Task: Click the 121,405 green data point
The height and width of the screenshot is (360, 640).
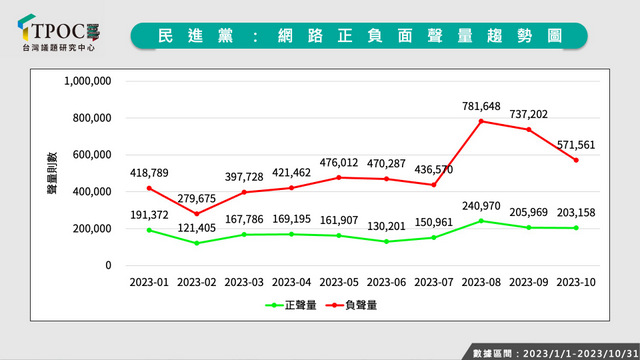Action: click(x=197, y=243)
